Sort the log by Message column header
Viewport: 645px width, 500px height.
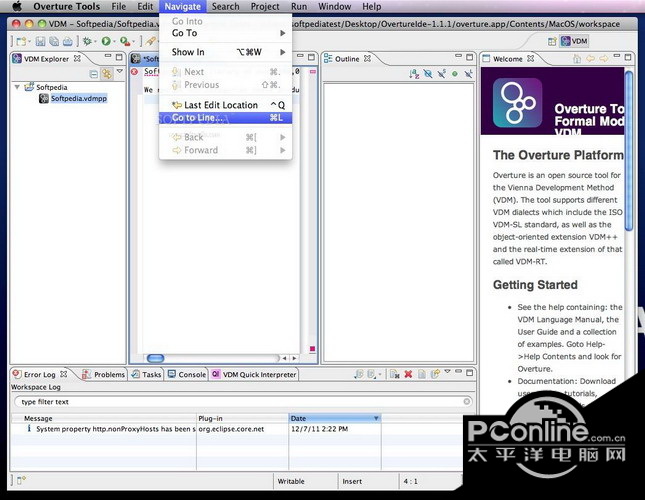click(104, 418)
